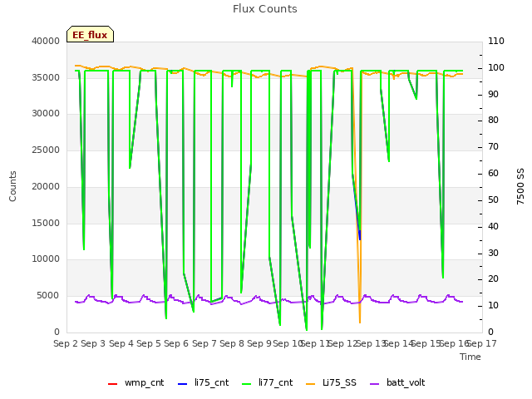Toggle batt_volt legend entry

(x=397, y=382)
